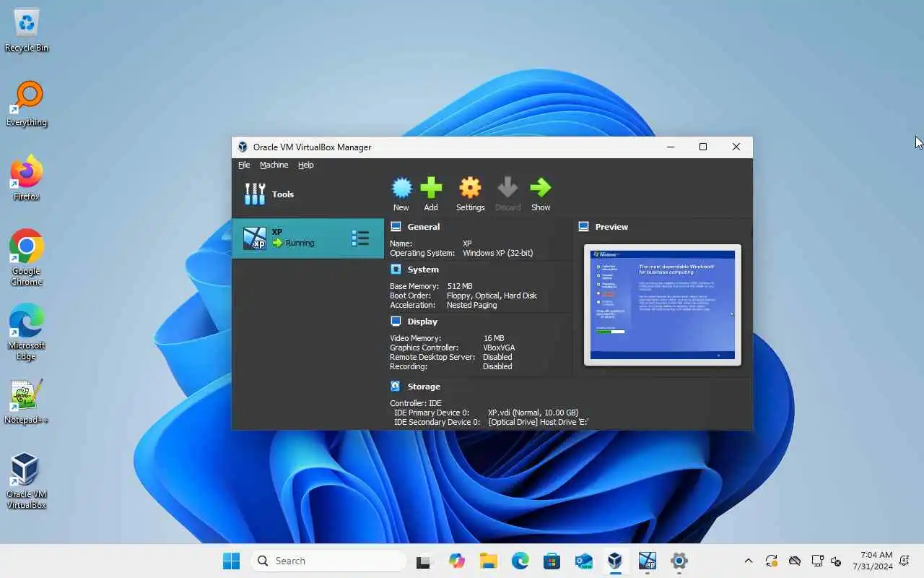
Task: Open Settings gear on the taskbar
Action: tap(679, 561)
